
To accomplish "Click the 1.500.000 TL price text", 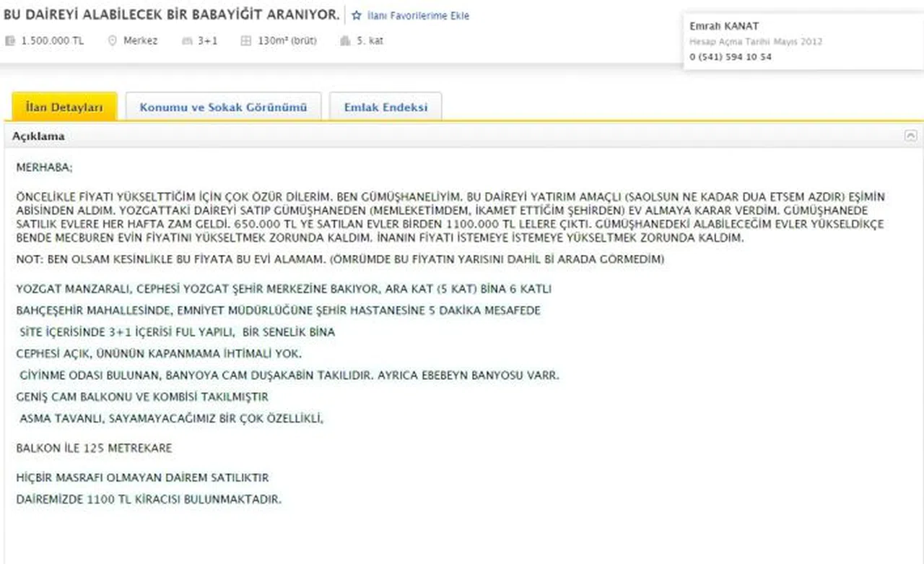I will (52, 41).
